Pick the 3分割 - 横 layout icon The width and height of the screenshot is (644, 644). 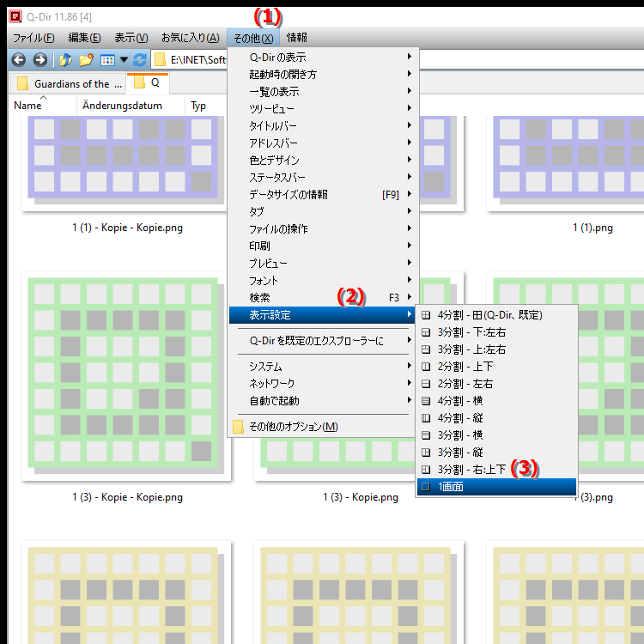click(x=426, y=435)
